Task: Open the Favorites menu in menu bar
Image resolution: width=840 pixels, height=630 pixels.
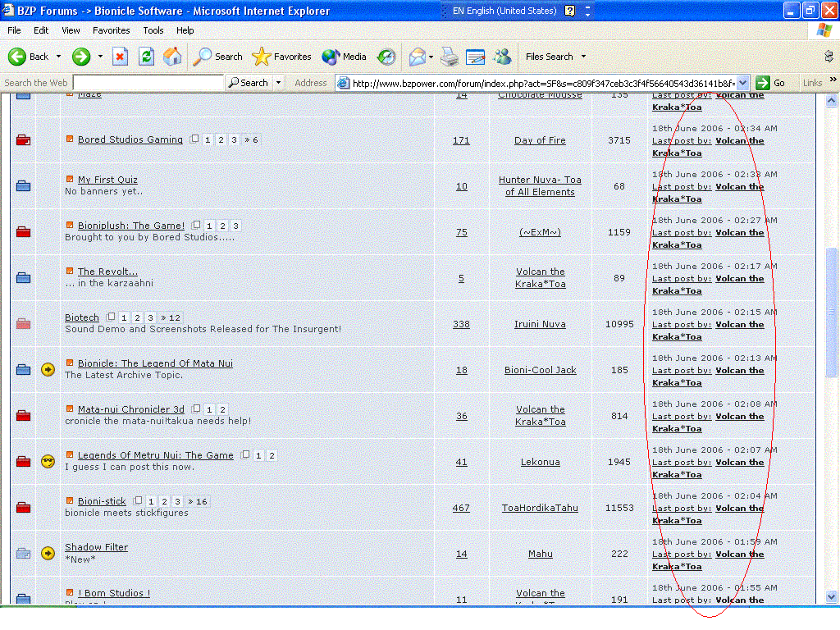Action: [111, 30]
